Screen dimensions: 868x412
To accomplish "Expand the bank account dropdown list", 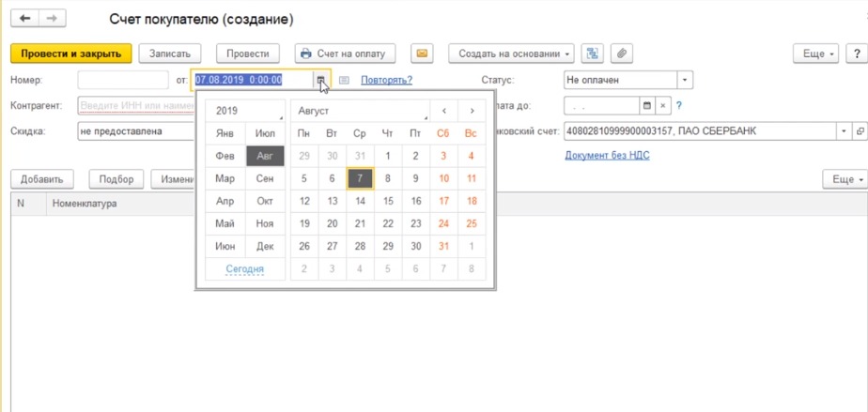I will tap(844, 131).
